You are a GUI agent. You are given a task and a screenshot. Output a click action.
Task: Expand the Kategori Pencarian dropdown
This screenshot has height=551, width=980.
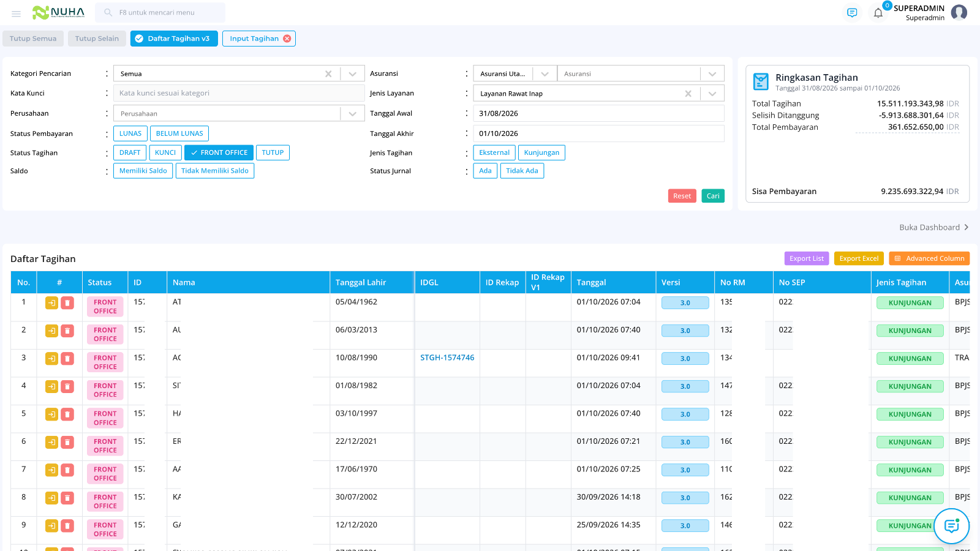click(x=353, y=74)
